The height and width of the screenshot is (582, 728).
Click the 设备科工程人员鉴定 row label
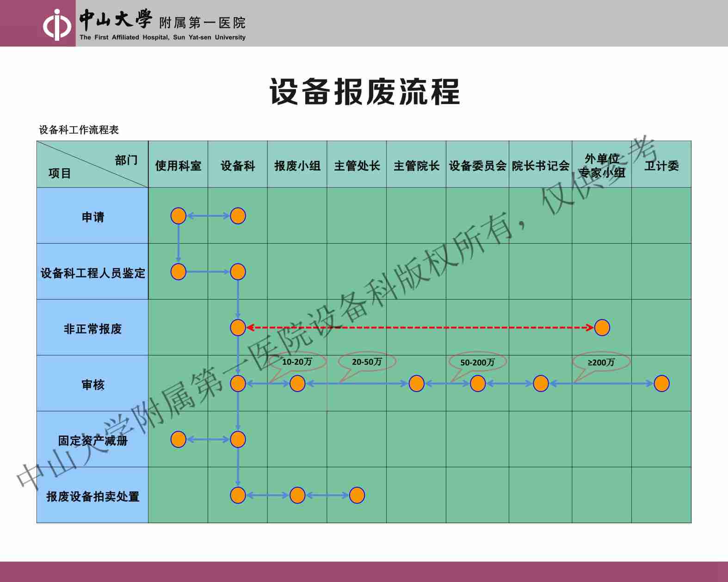(93, 273)
